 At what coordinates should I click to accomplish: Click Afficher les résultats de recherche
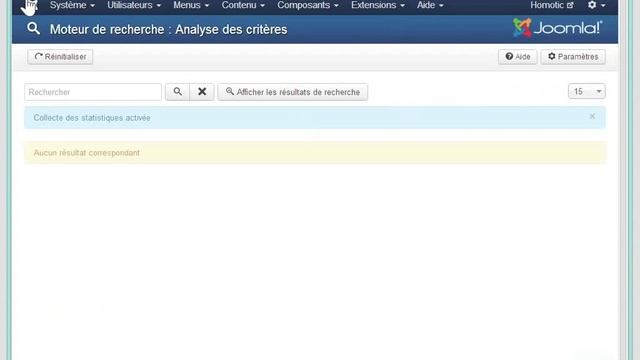click(x=293, y=92)
